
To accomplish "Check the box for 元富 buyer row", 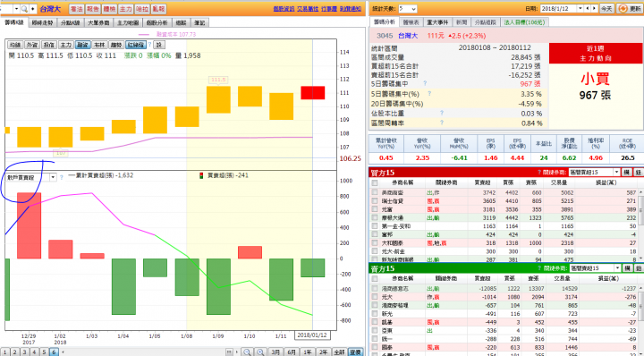I will [x=375, y=209].
